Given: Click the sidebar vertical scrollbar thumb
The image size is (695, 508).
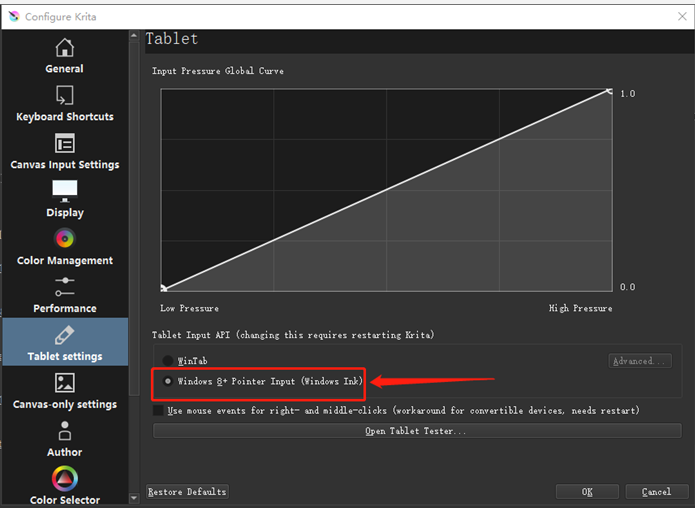Looking at the screenshot, I should tap(134, 218).
